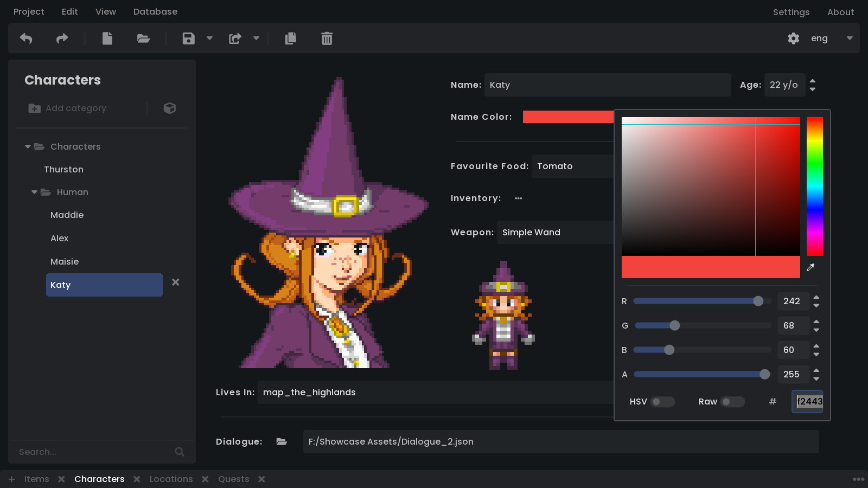Browse for a Dialogue file
868x488 pixels.
[x=282, y=441]
